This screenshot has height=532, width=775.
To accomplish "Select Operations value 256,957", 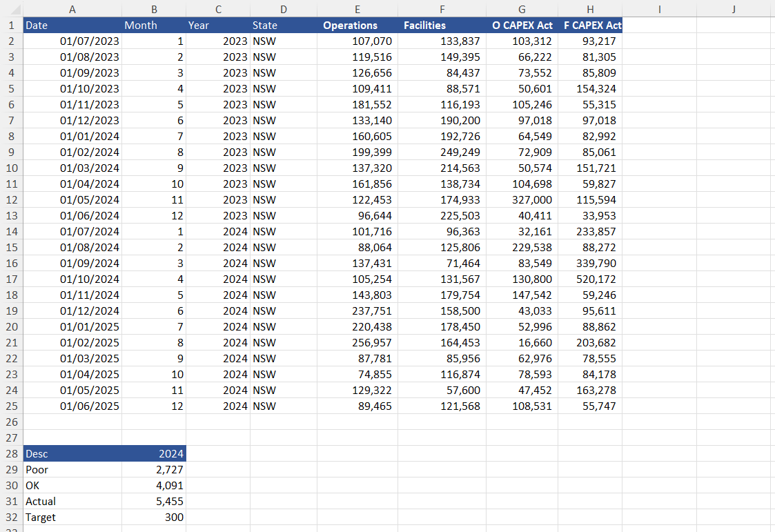I will (x=357, y=343).
